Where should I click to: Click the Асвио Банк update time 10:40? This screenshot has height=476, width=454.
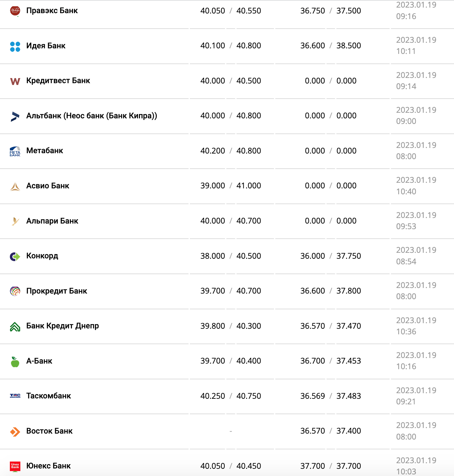(x=406, y=192)
